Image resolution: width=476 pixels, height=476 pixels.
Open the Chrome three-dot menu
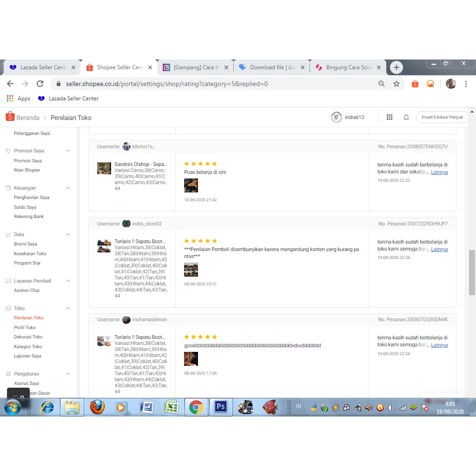[x=466, y=84]
